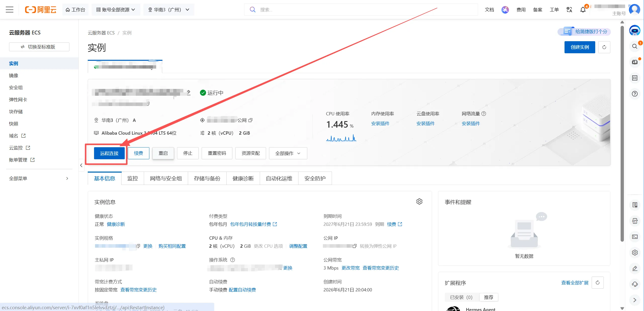
Task: Open the notification bell
Action: click(x=583, y=10)
